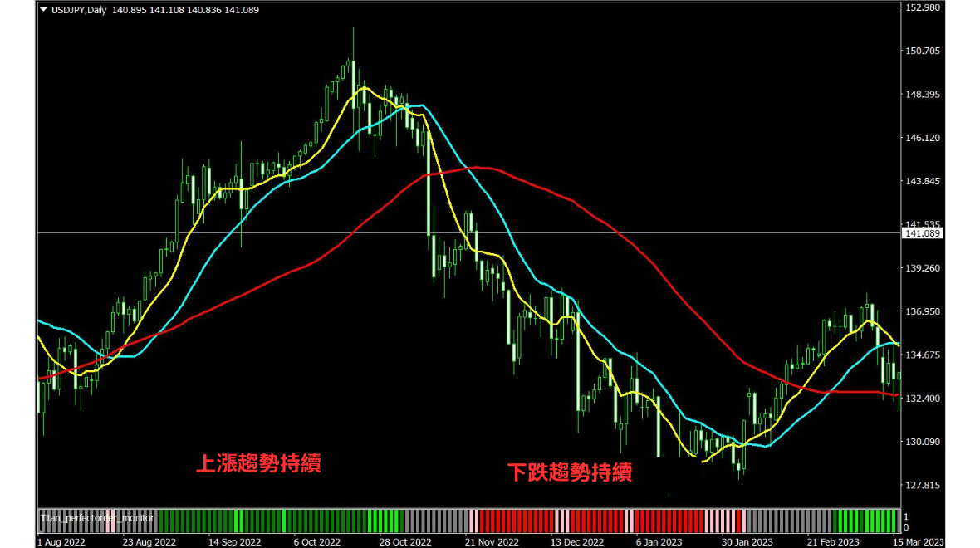Click the triangle arrow beside USDJPY,Daily
The height and width of the screenshot is (548, 980).
44,9
